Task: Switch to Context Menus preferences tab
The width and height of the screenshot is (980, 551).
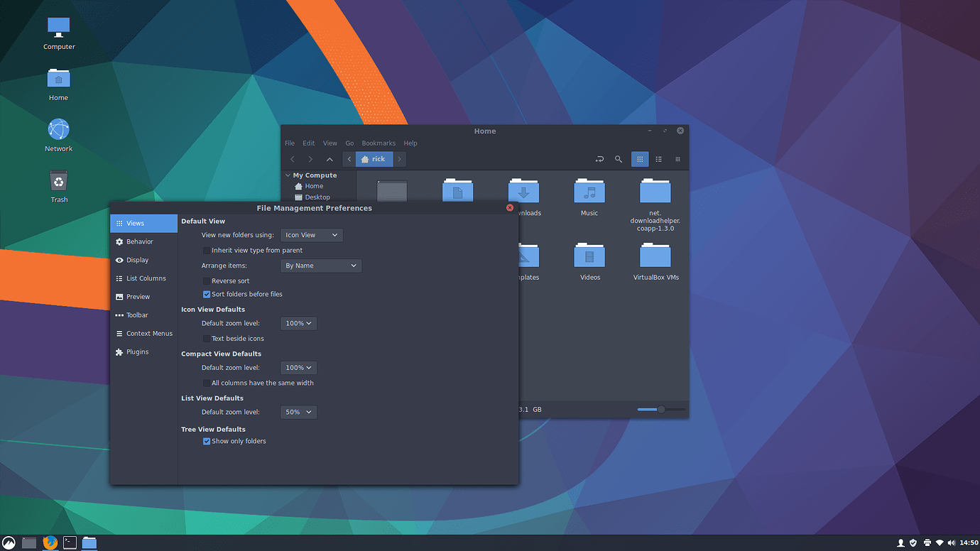Action: pos(143,334)
